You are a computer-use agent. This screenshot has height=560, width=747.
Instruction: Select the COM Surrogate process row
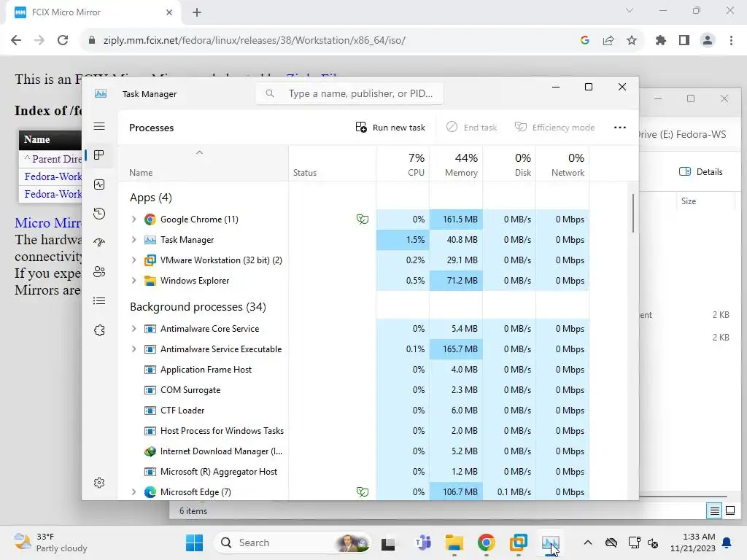(354, 390)
